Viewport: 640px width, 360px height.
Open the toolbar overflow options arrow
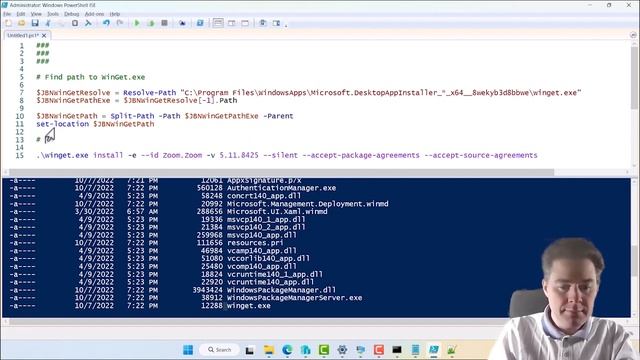point(286,25)
